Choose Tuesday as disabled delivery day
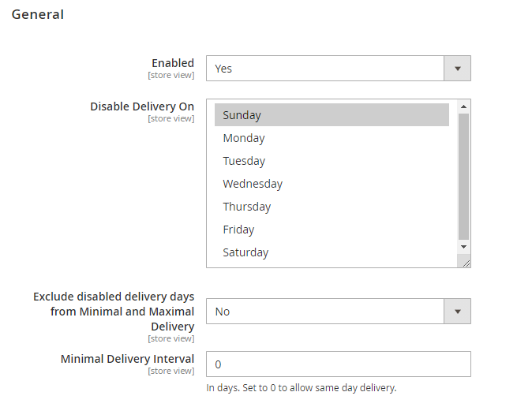532x407 pixels. 244,161
